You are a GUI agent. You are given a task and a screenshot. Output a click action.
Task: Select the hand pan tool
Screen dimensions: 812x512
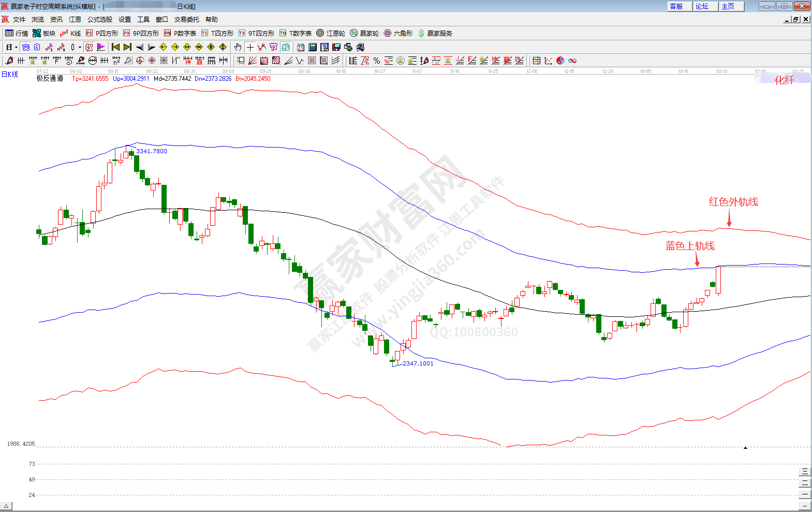point(238,47)
